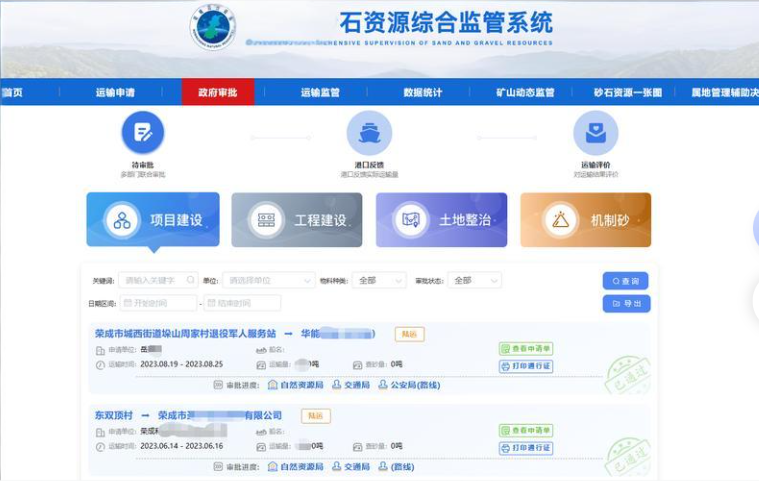Open the 属地管理辅助决策 nav tab
Screen dimensions: 759x495
(725, 92)
